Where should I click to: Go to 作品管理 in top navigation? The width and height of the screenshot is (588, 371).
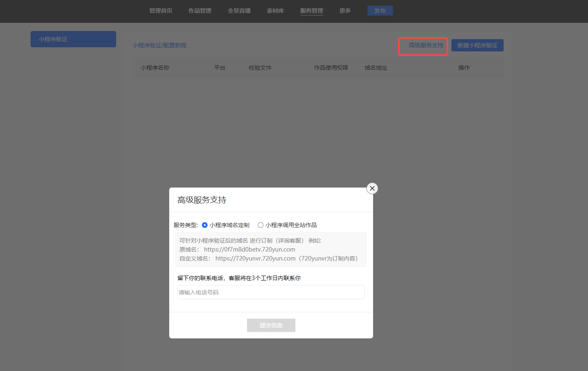pyautogui.click(x=200, y=11)
